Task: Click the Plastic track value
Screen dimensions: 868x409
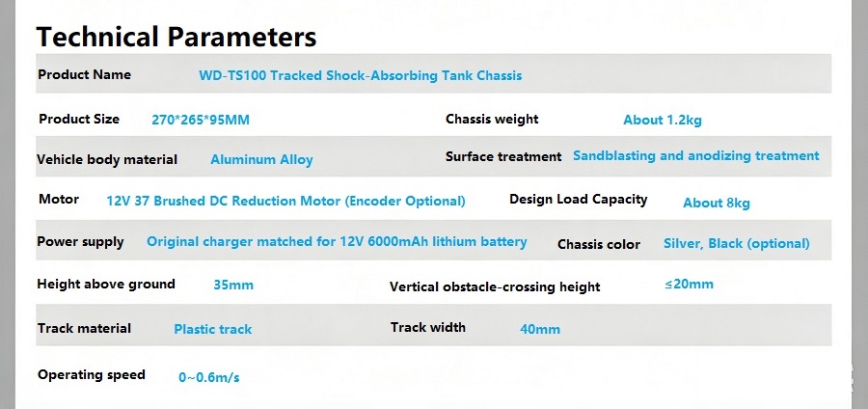Action: 212,329
